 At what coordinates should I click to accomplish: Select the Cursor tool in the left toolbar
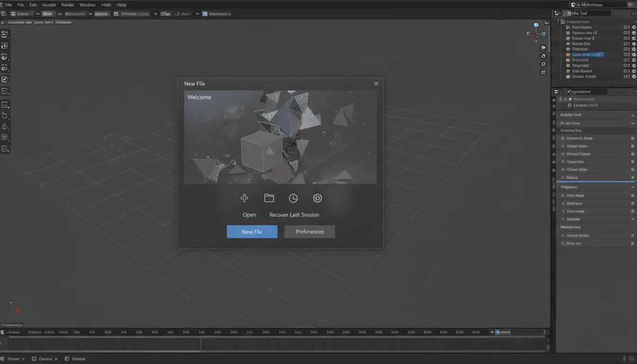tap(5, 45)
